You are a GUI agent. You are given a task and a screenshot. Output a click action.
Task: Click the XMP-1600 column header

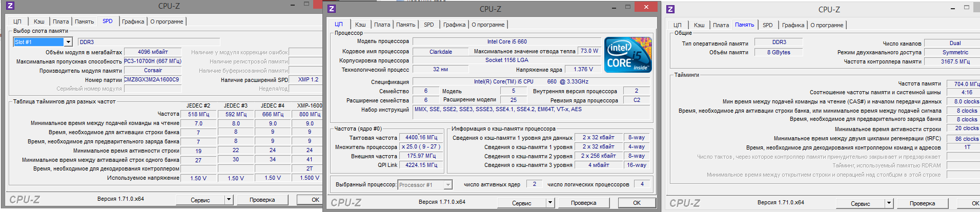[310, 105]
